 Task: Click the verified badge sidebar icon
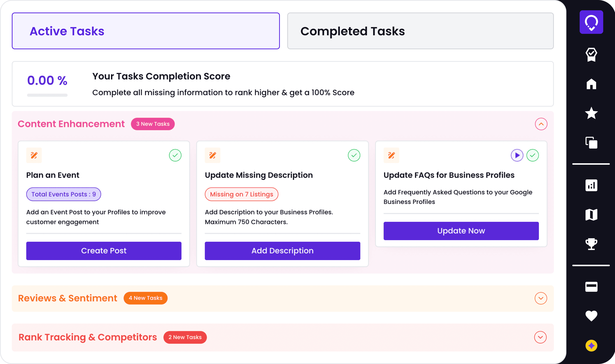pos(591,54)
